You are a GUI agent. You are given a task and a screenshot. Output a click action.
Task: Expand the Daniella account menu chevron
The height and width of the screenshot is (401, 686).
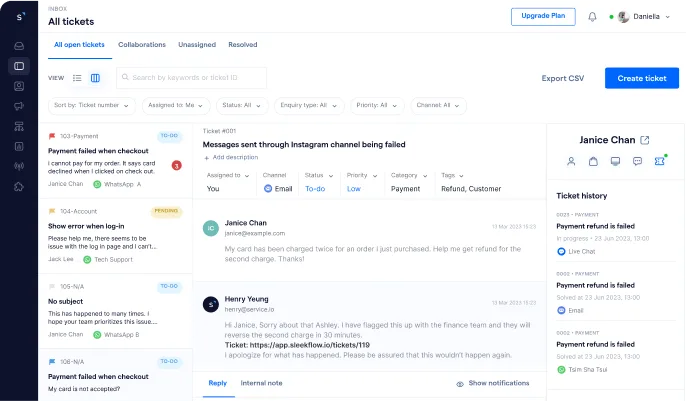pyautogui.click(x=668, y=17)
